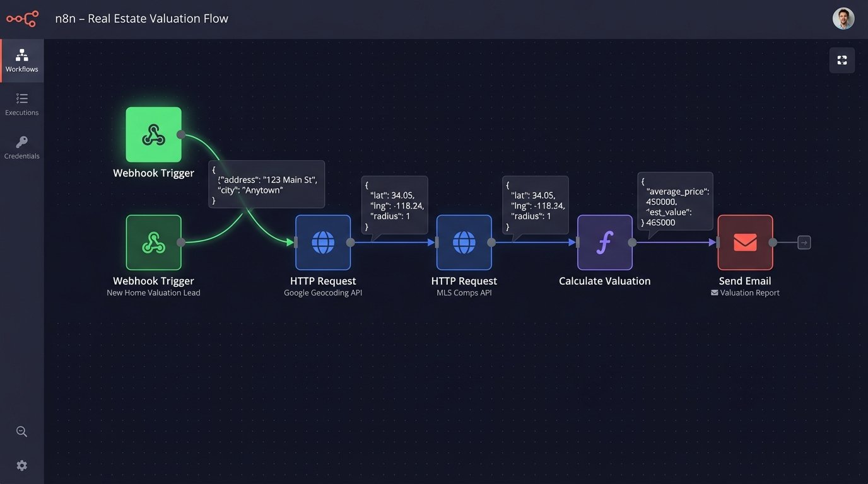
Task: Click the n8n logo icon
Action: 22,19
